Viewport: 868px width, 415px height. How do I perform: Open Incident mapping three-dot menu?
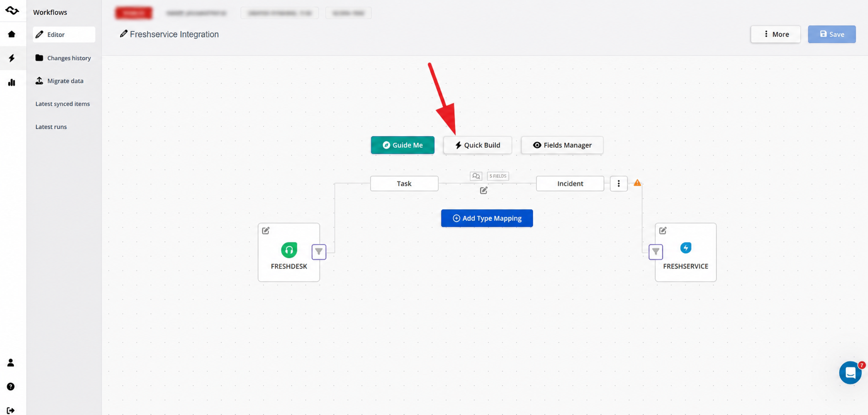[x=619, y=183]
